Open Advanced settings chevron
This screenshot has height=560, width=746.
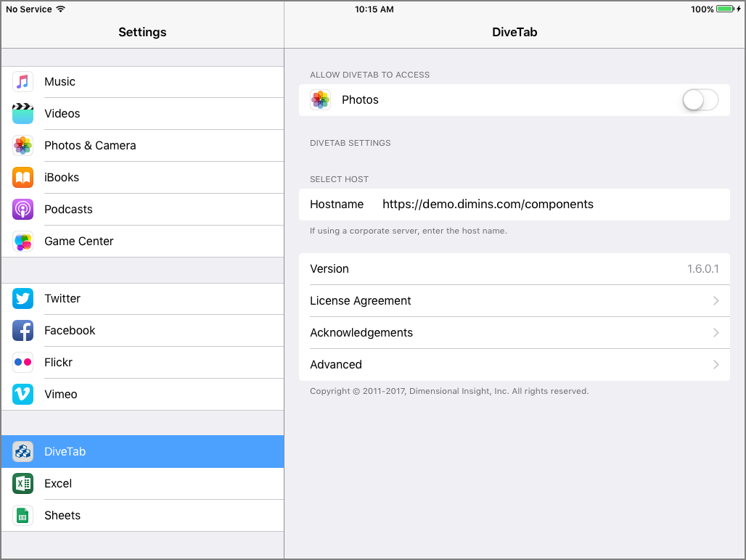click(716, 364)
